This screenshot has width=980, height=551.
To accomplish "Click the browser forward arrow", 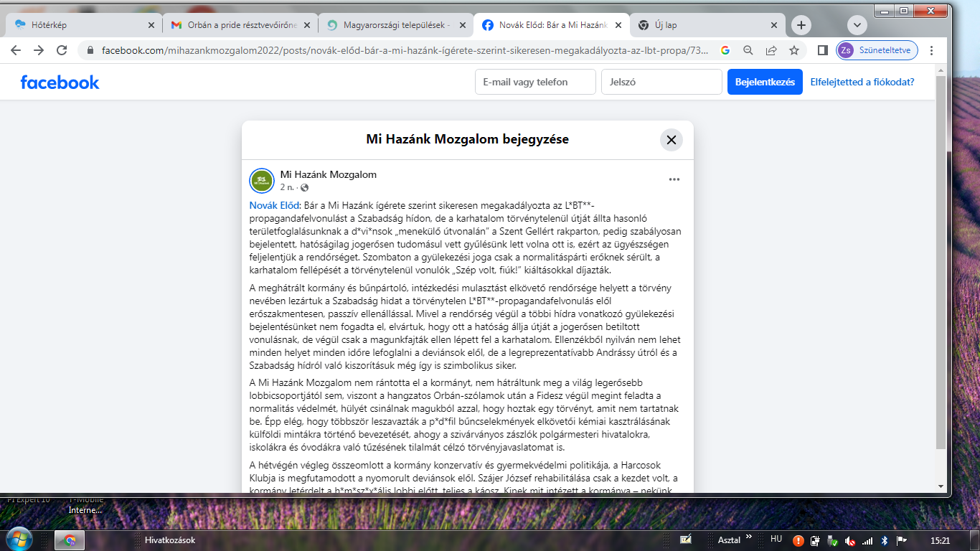I will coord(39,50).
